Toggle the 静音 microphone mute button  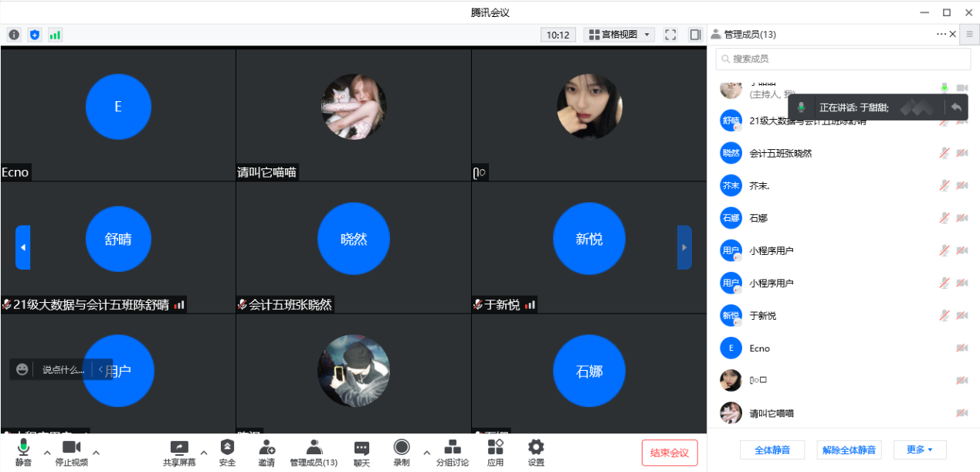[23, 451]
